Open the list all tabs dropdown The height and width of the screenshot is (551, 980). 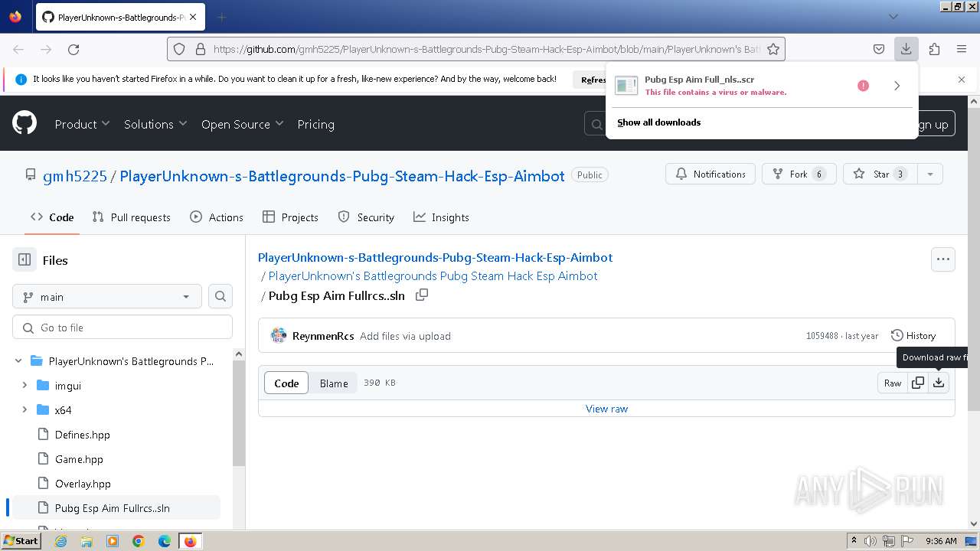coord(893,17)
